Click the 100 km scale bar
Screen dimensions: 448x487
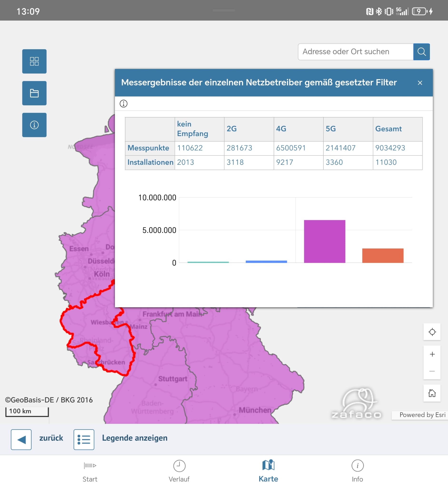pos(27,411)
